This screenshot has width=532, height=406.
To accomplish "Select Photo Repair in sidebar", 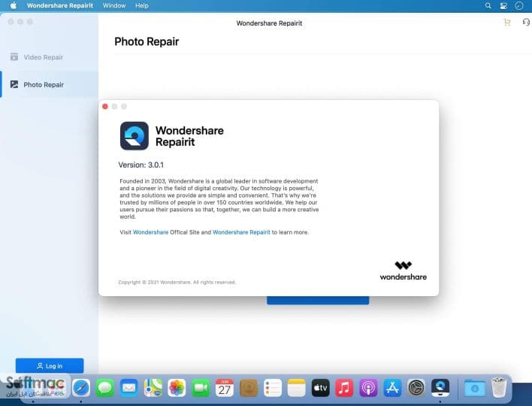I will click(49, 84).
